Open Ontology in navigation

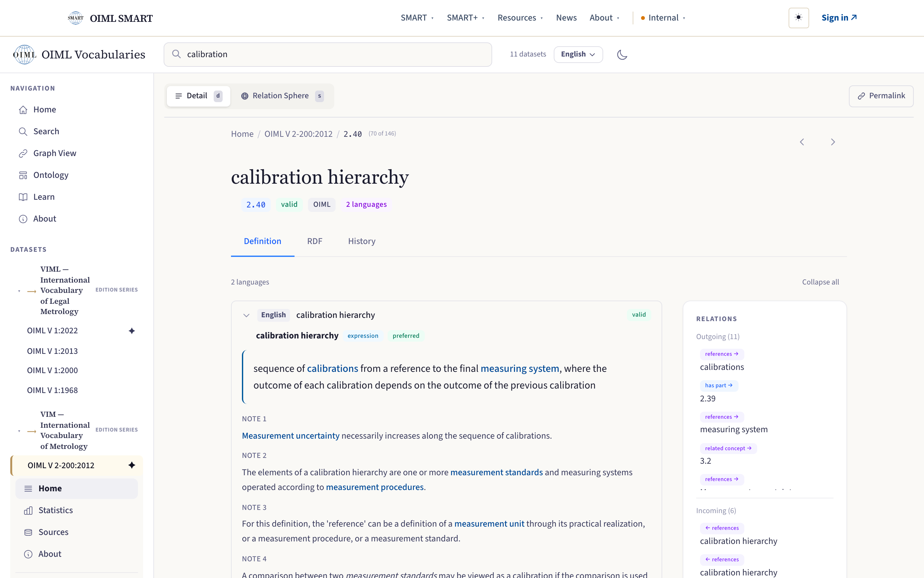click(x=76, y=175)
